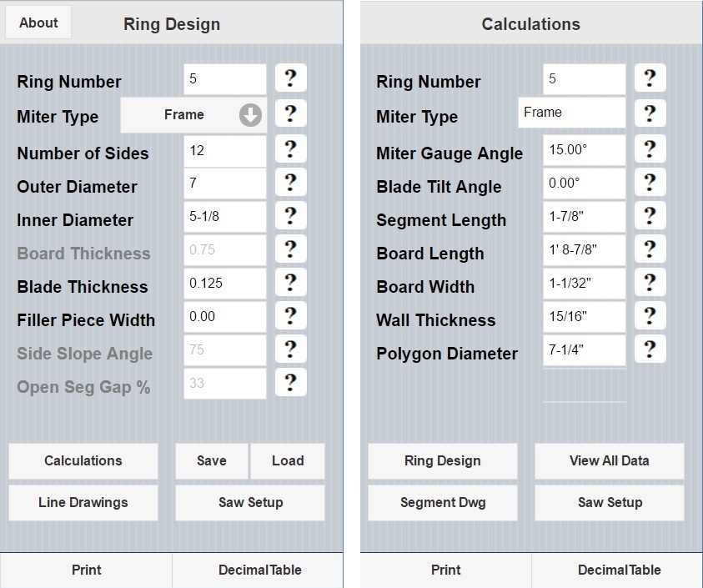
Task: Click the question mark next to Blade Thickness
Action: click(x=290, y=283)
